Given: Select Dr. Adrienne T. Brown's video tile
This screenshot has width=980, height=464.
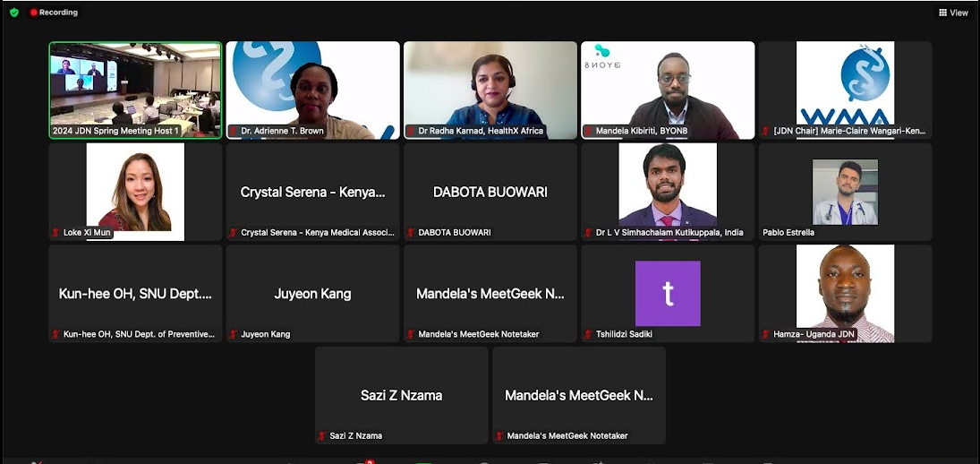Looking at the screenshot, I should (x=312, y=90).
